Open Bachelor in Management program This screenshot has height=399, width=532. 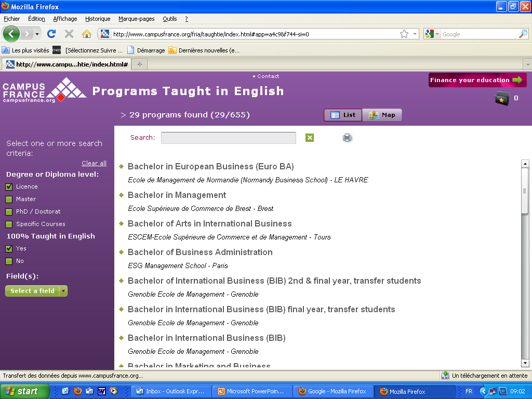pyautogui.click(x=177, y=195)
